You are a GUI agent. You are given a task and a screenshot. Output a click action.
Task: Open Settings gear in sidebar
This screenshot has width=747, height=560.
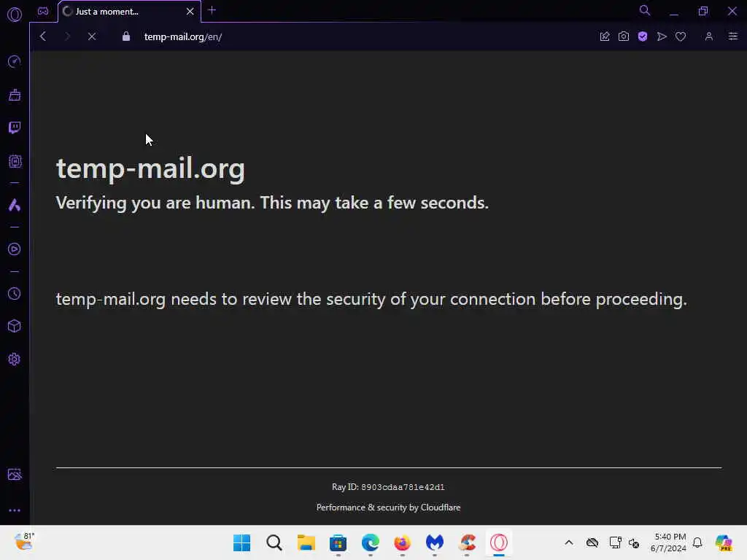pos(15,359)
